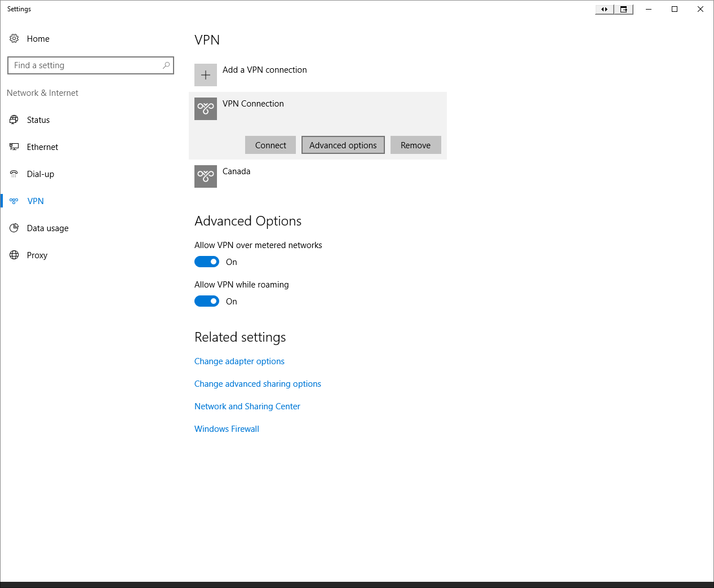Turn off Allow VPN while roaming
Screen dimensions: 714x588
pyautogui.click(x=207, y=301)
